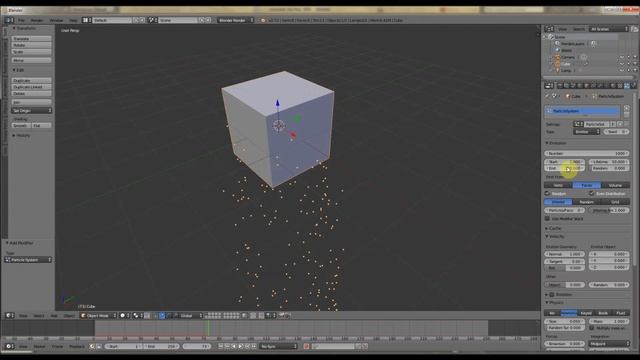Click the remove particle system minus button
This screenshot has height=360, width=640.
click(627, 115)
